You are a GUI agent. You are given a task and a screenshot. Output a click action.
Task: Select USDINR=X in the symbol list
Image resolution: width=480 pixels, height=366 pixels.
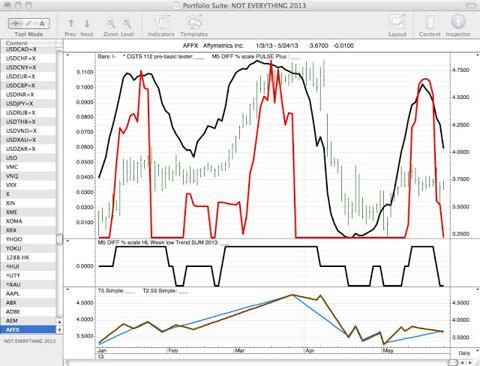click(x=28, y=95)
